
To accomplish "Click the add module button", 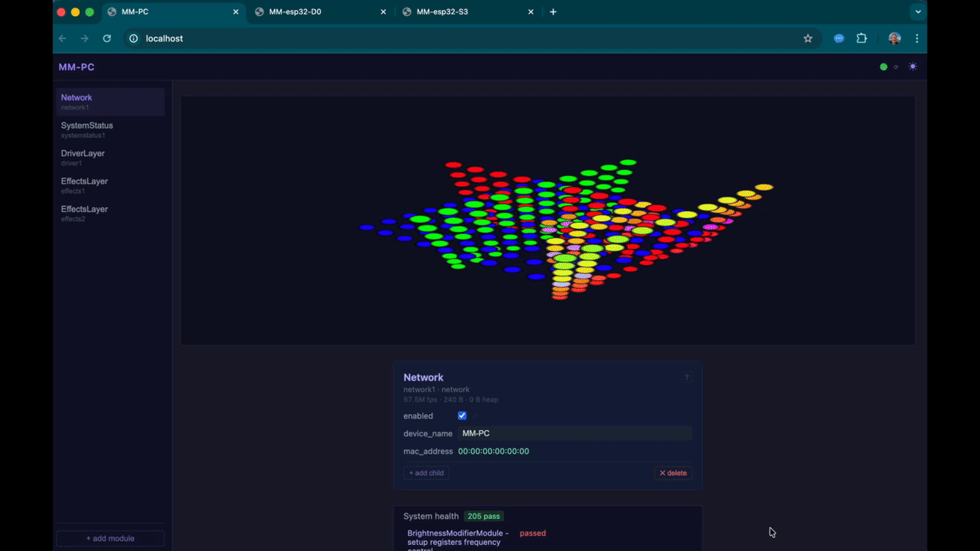I will (110, 539).
